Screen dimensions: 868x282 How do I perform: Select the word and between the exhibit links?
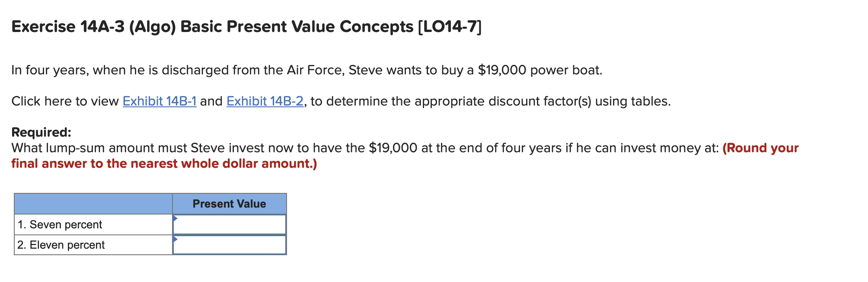(211, 101)
